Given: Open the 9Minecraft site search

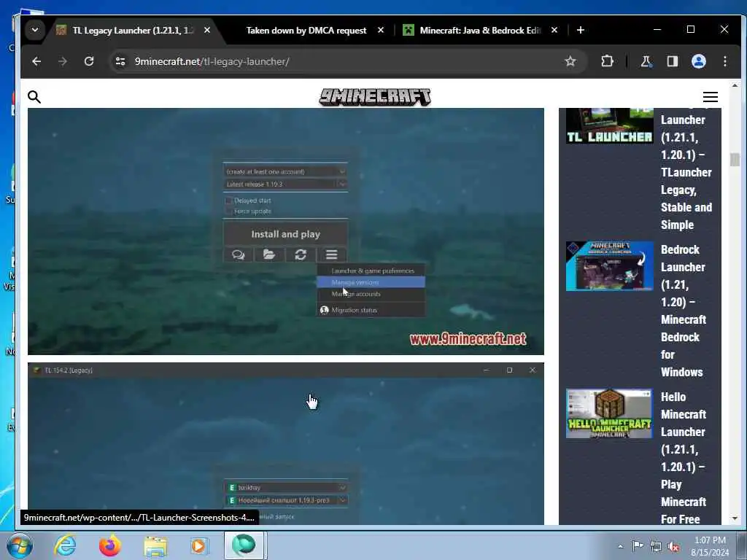Looking at the screenshot, I should tap(34, 97).
